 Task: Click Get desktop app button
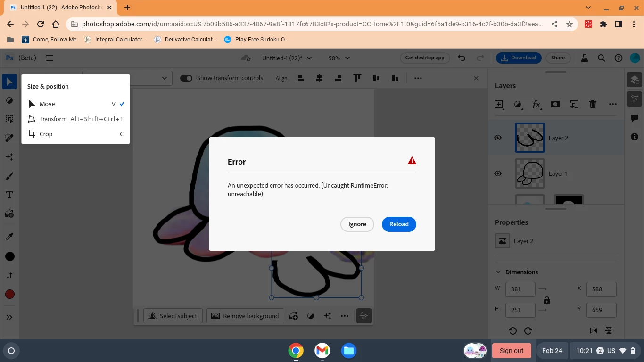(425, 58)
